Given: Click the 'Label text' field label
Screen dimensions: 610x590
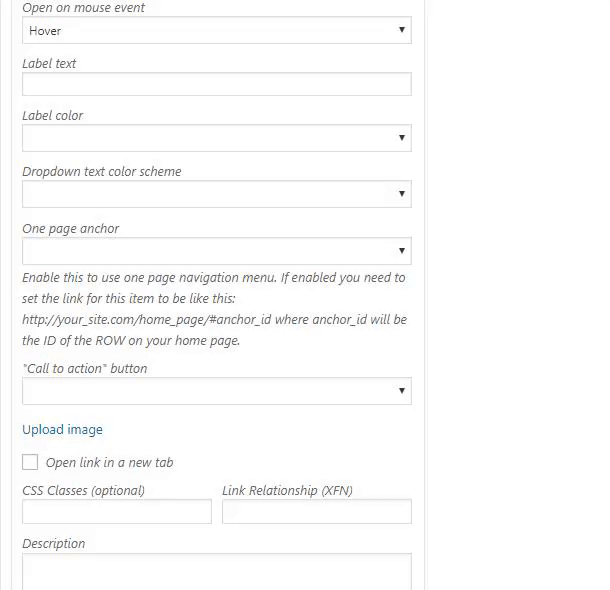Looking at the screenshot, I should pyautogui.click(x=49, y=64).
